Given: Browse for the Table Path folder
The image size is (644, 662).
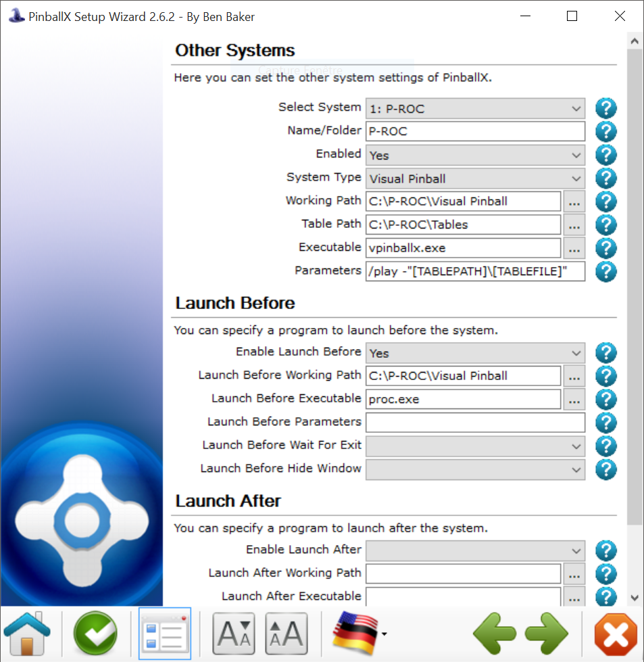Looking at the screenshot, I should click(x=574, y=225).
